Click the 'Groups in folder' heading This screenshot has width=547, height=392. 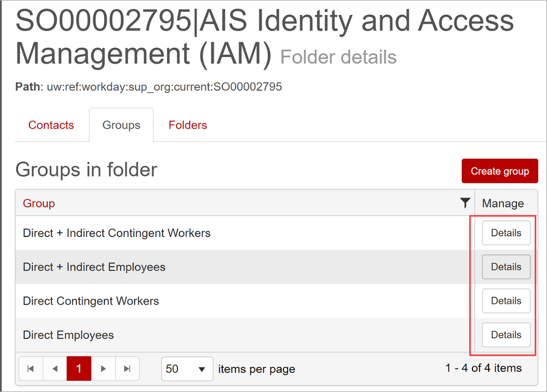click(x=86, y=170)
